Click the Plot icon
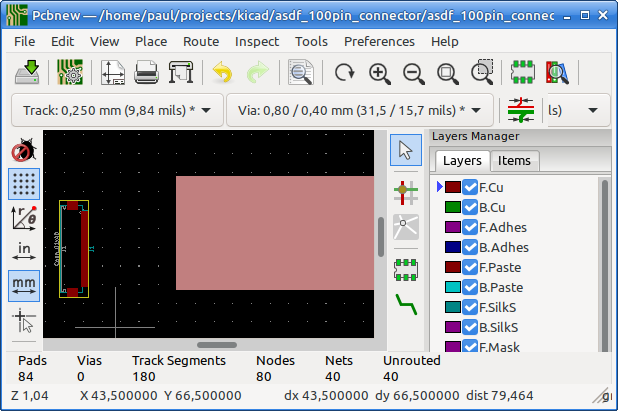 pyautogui.click(x=181, y=72)
